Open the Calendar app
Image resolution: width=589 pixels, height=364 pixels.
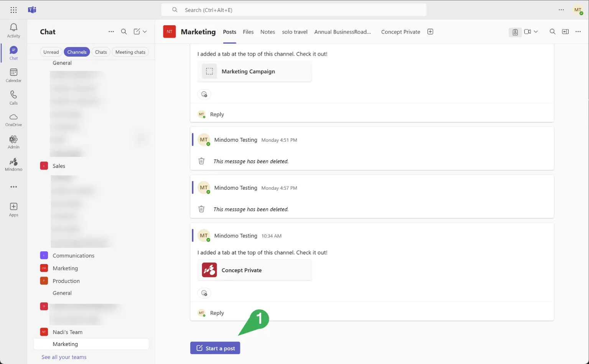pyautogui.click(x=13, y=75)
